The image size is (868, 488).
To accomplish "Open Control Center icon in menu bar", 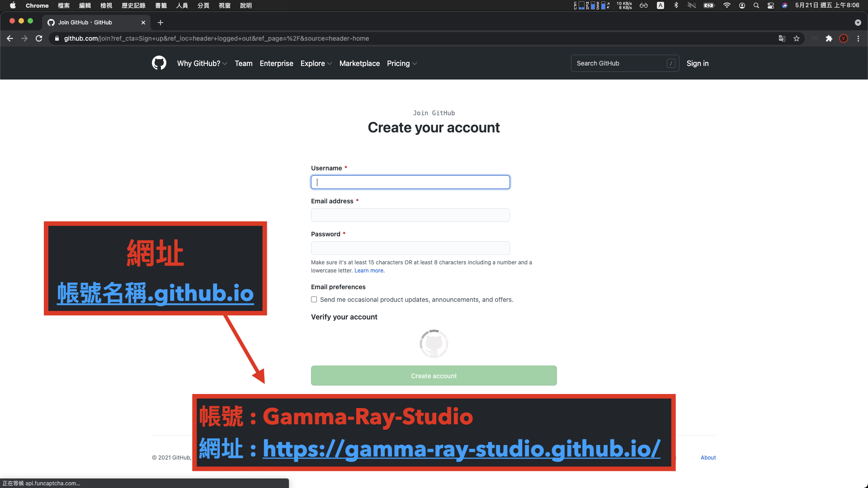I will click(771, 5).
